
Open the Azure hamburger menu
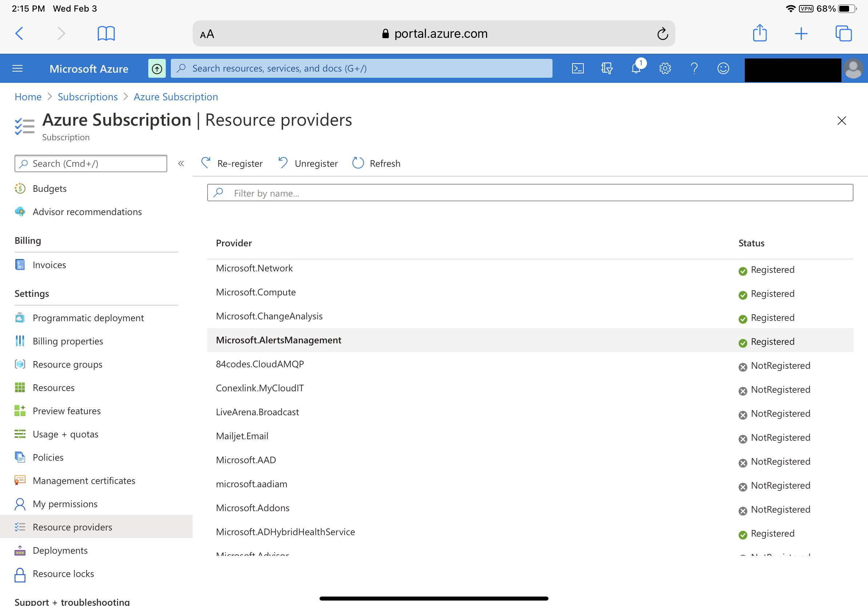point(17,68)
